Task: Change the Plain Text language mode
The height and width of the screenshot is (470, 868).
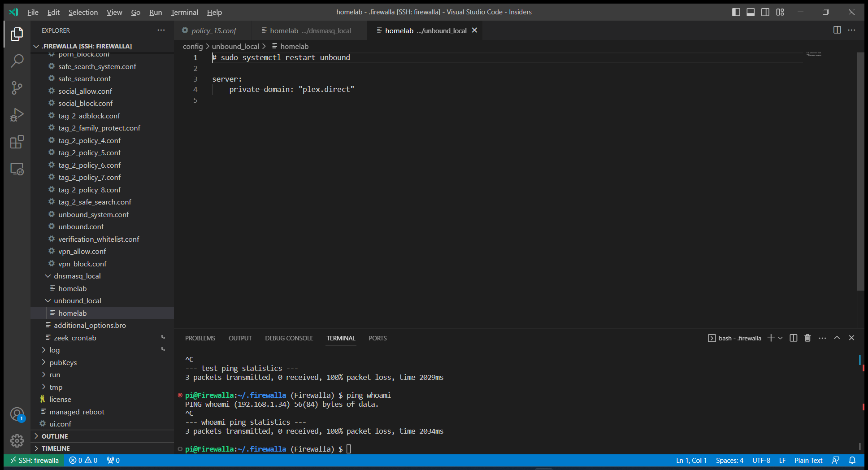Action: pyautogui.click(x=808, y=461)
